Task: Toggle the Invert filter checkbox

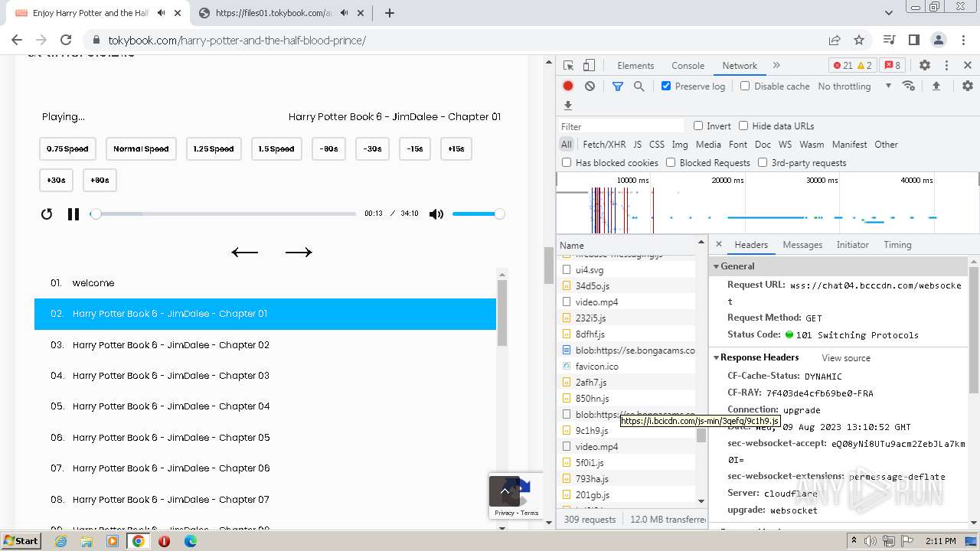Action: click(698, 126)
